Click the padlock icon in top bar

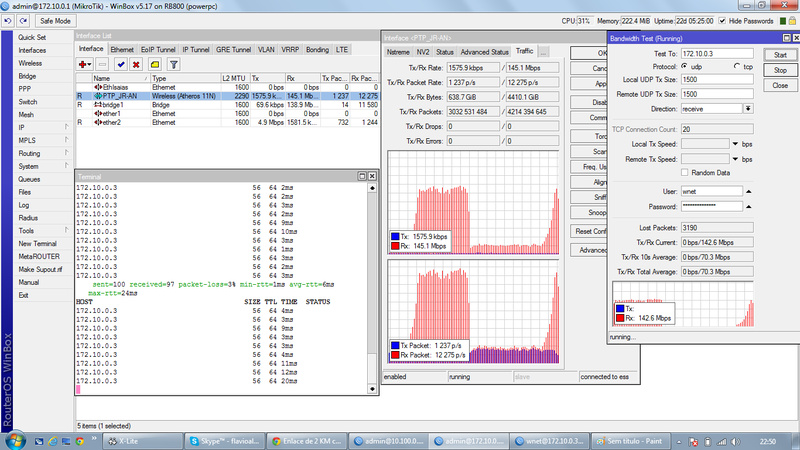click(792, 21)
